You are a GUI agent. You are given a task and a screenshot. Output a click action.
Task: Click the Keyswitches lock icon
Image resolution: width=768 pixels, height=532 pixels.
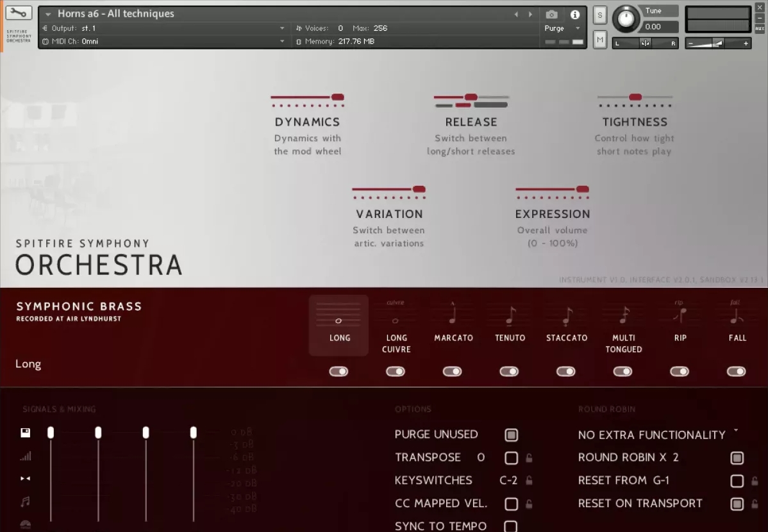(529, 481)
